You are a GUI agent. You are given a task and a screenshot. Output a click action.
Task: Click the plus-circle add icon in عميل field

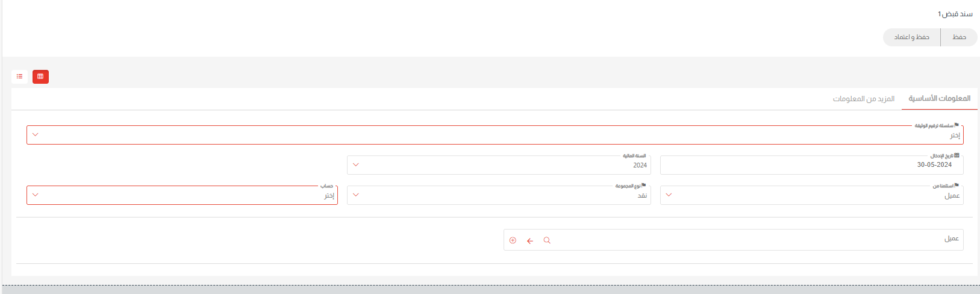point(513,240)
